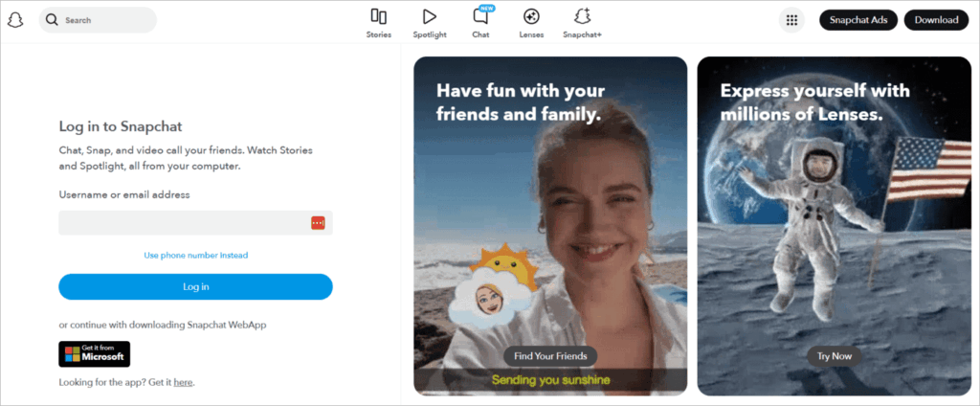Open the Stories icon
Image resolution: width=980 pixels, height=406 pixels.
[x=379, y=17]
